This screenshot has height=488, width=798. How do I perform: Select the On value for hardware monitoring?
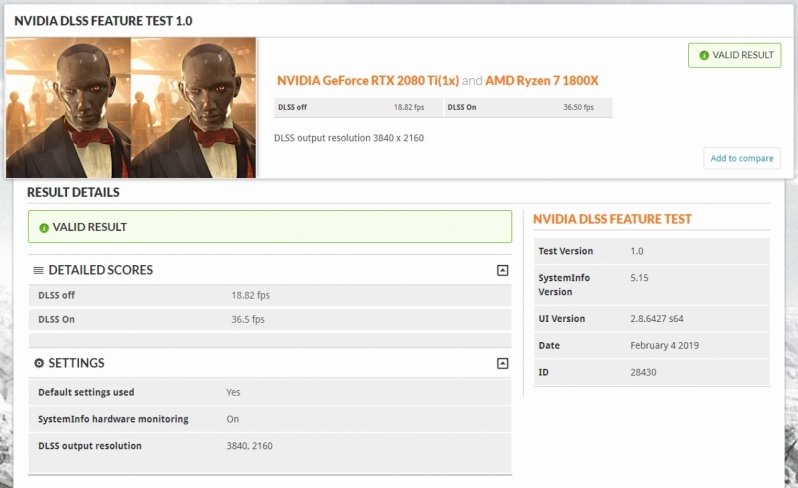[233, 419]
